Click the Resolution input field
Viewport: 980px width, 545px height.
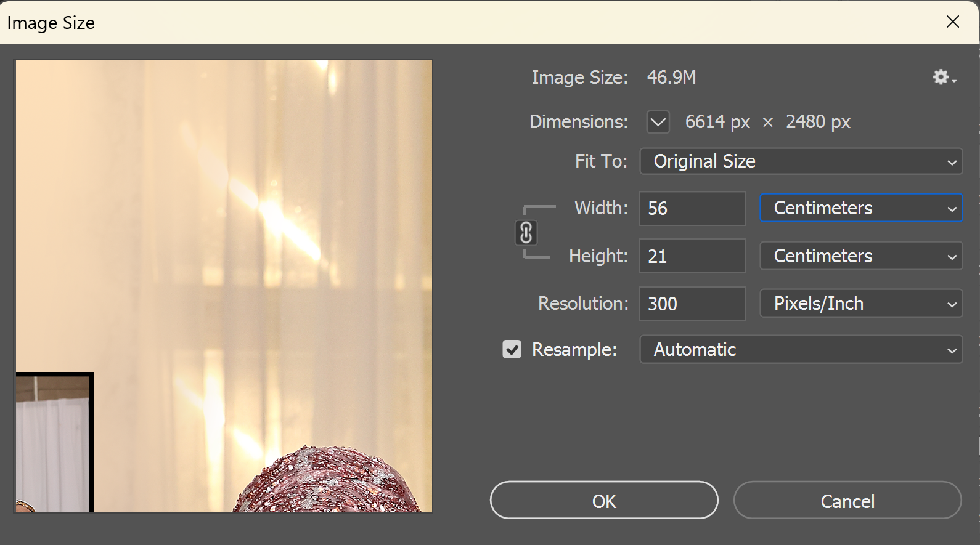(x=692, y=304)
